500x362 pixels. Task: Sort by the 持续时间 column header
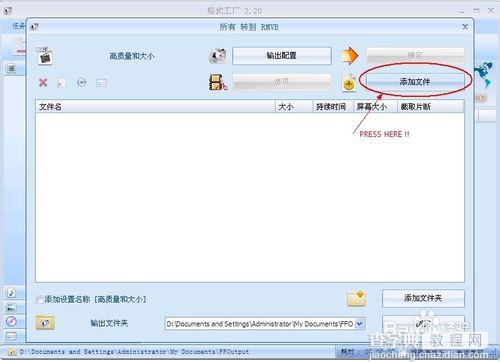coord(333,107)
